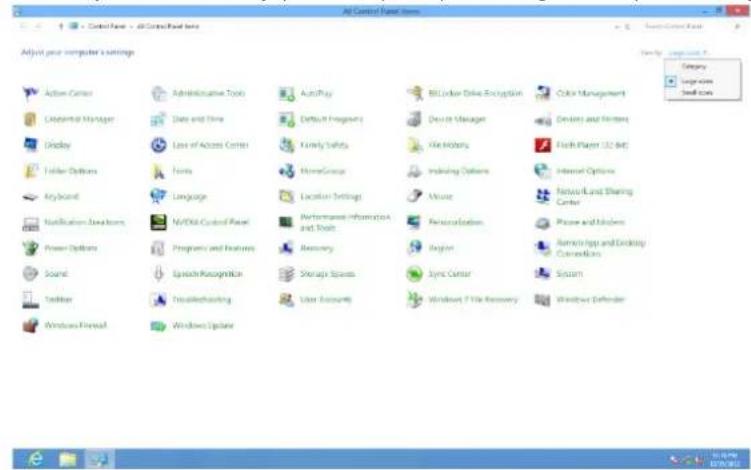Open System

pos(559,274)
